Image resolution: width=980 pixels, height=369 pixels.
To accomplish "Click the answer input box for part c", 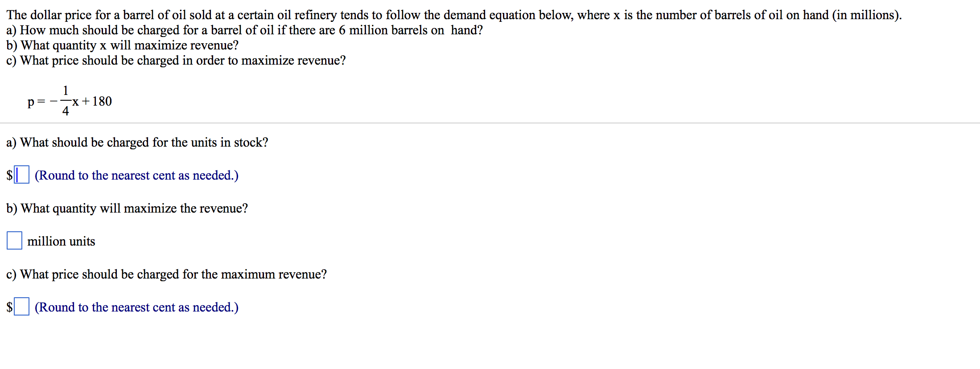I will point(22,307).
